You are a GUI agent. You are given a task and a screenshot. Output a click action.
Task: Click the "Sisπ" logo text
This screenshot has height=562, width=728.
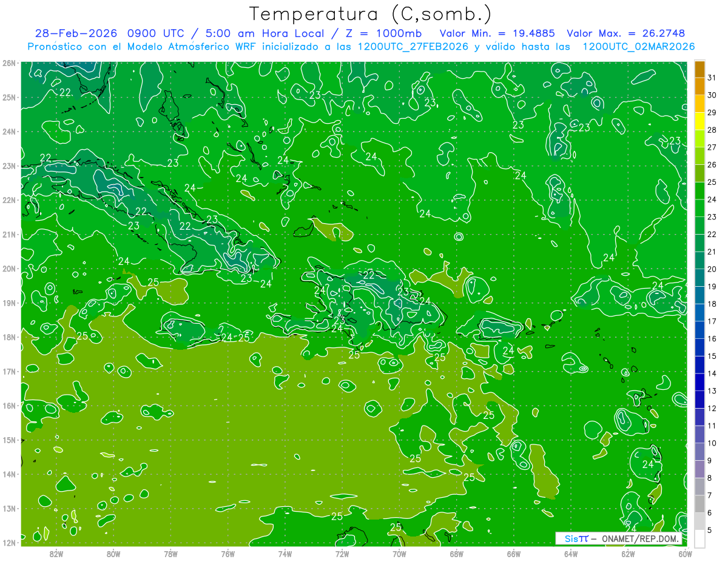pos(576,539)
